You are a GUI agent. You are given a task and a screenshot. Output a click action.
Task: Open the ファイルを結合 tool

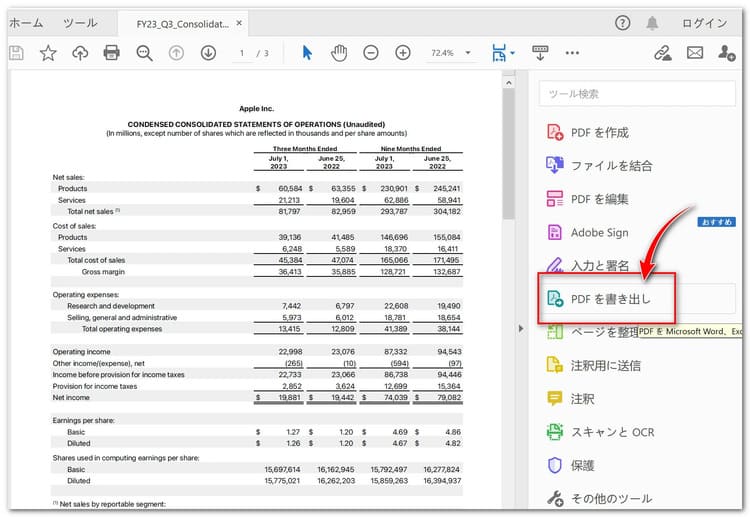tap(599, 165)
